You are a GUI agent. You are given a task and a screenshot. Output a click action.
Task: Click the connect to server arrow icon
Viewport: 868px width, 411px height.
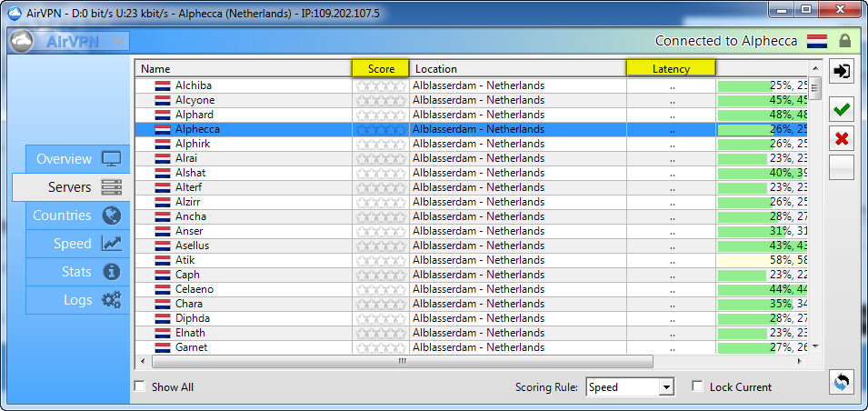(842, 71)
